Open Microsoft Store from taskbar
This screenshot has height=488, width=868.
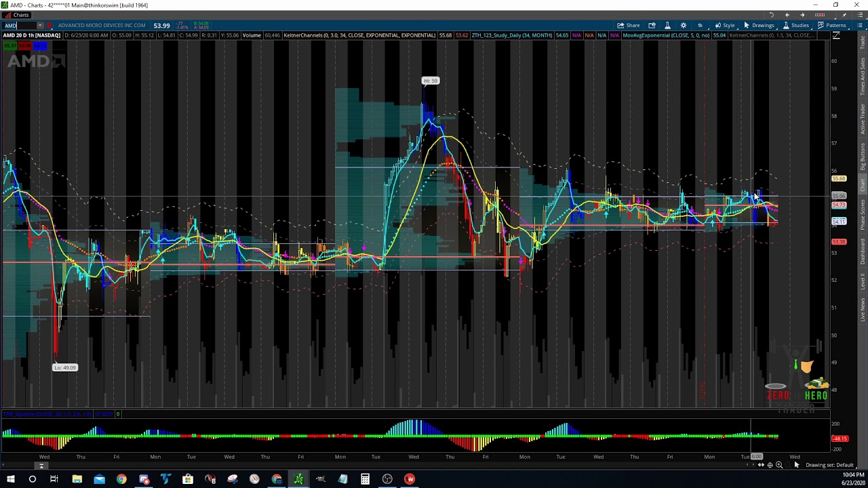188,479
